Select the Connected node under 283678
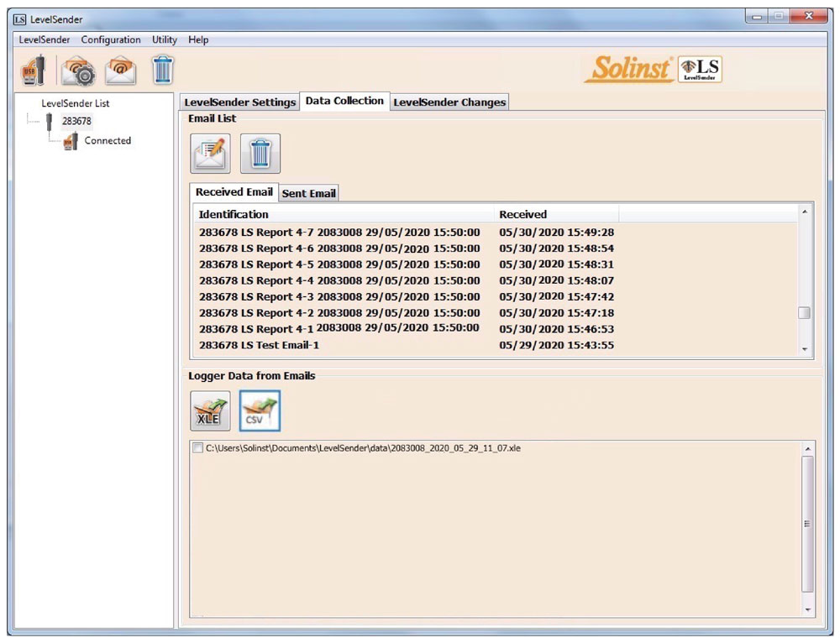This screenshot has width=840, height=643. pyautogui.click(x=107, y=140)
